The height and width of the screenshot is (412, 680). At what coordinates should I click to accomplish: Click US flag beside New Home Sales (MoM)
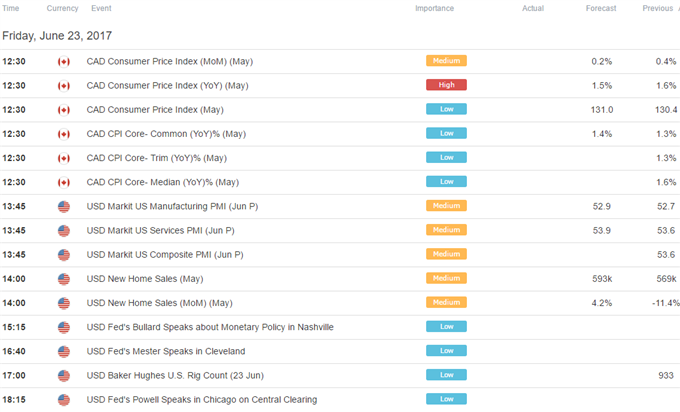[64, 303]
